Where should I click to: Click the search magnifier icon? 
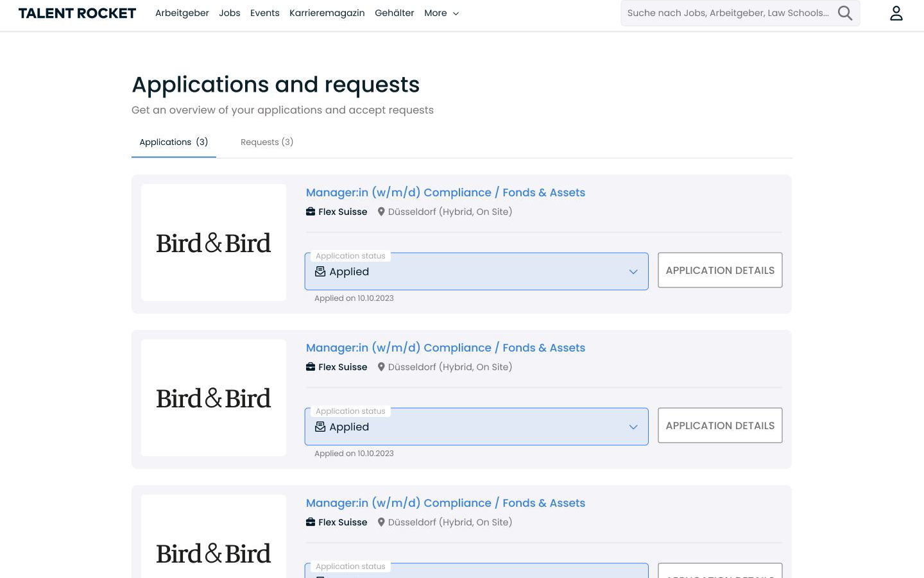click(845, 13)
